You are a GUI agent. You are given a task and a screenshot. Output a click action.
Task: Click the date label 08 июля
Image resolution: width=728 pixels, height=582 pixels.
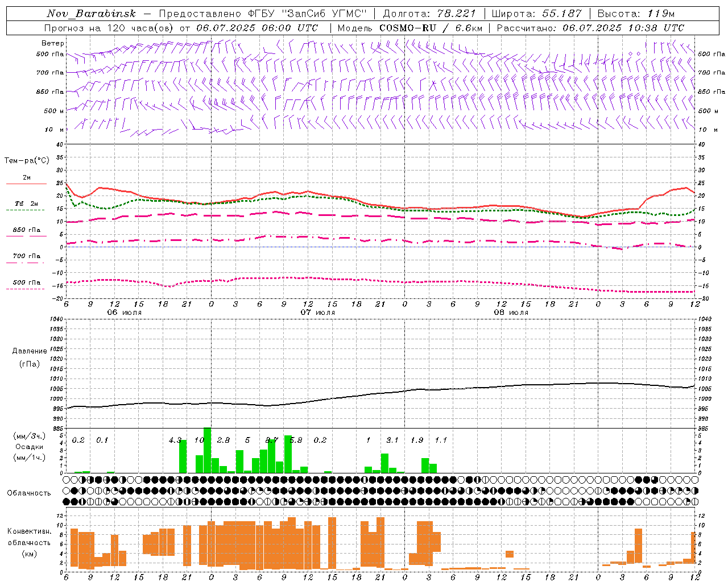pos(511,313)
